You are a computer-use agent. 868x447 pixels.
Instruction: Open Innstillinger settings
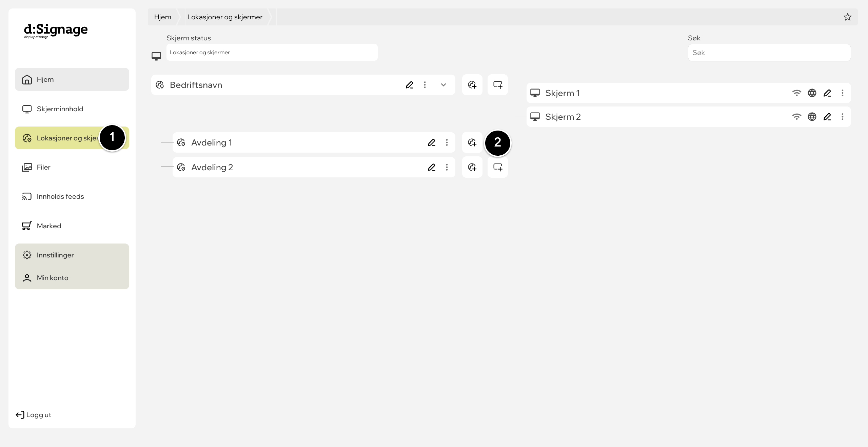pyautogui.click(x=72, y=255)
